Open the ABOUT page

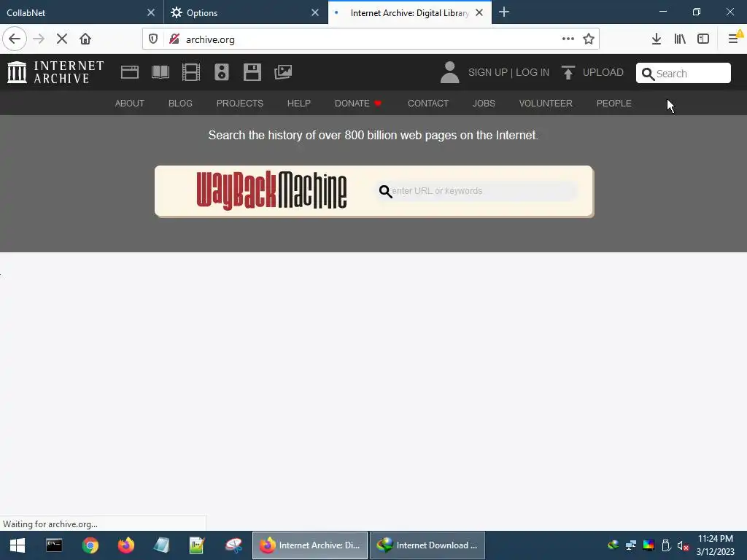[x=130, y=104]
